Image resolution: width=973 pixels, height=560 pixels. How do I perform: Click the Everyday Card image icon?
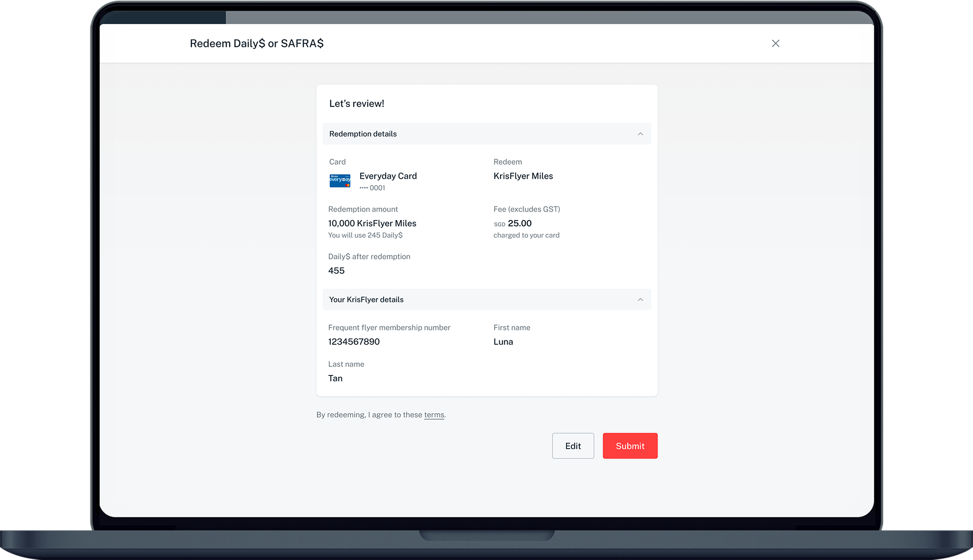[340, 181]
